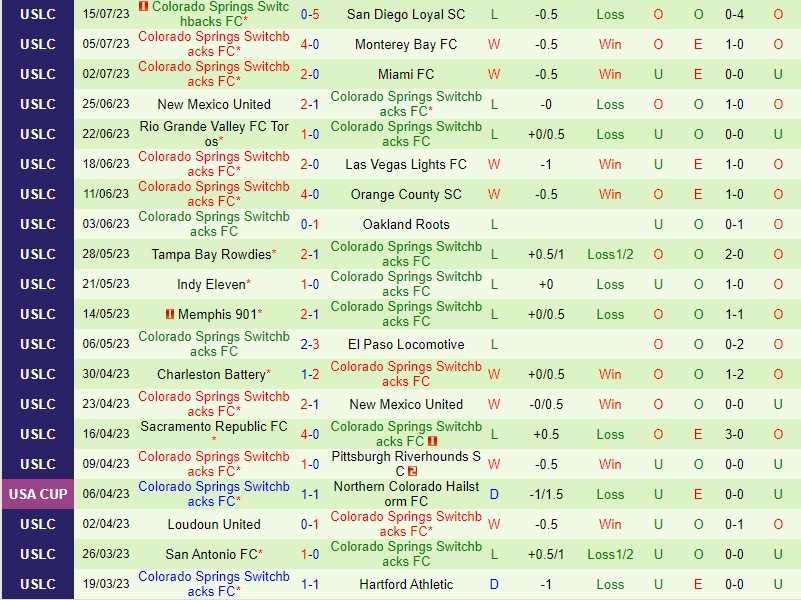The image size is (801, 600).
Task: Click handicap value -1/1.5 in USA CUP row
Action: [546, 494]
